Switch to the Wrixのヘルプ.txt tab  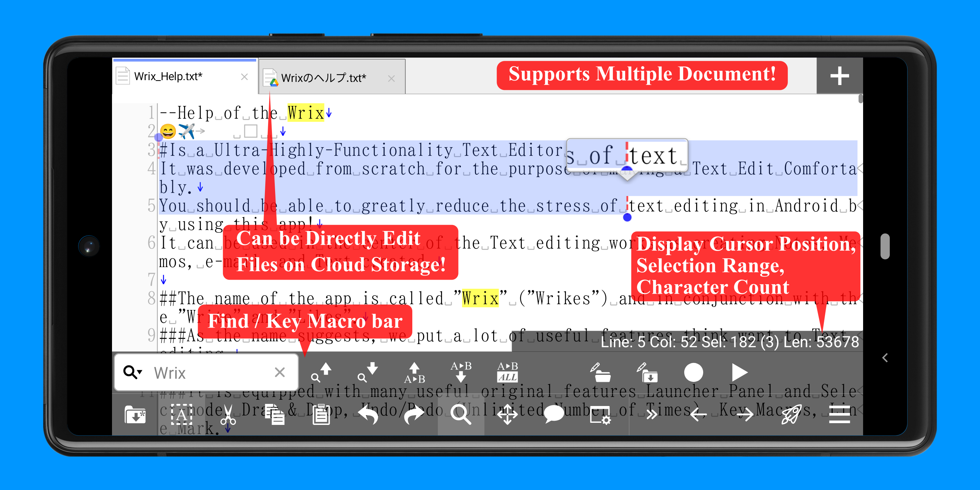pos(323,78)
